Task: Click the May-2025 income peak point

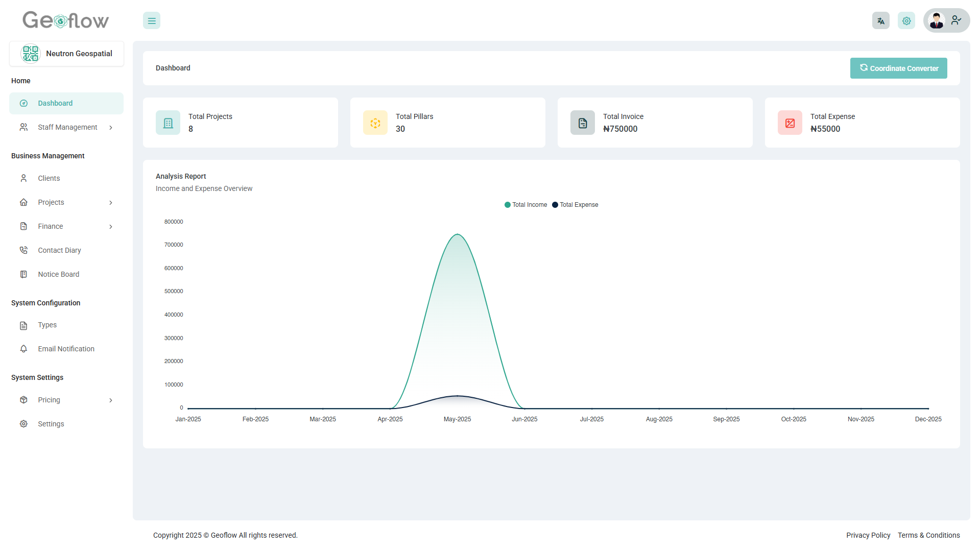Action: [458, 234]
